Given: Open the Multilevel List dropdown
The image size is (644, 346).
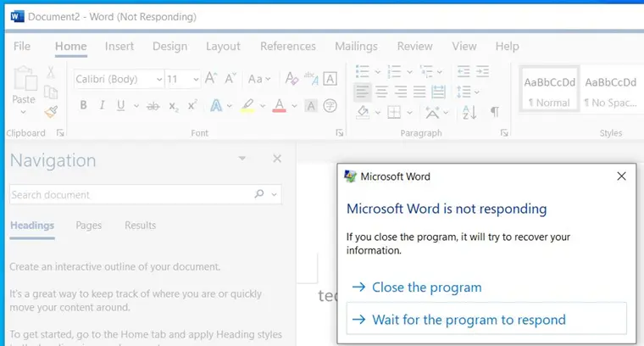Looking at the screenshot, I should pos(440,72).
